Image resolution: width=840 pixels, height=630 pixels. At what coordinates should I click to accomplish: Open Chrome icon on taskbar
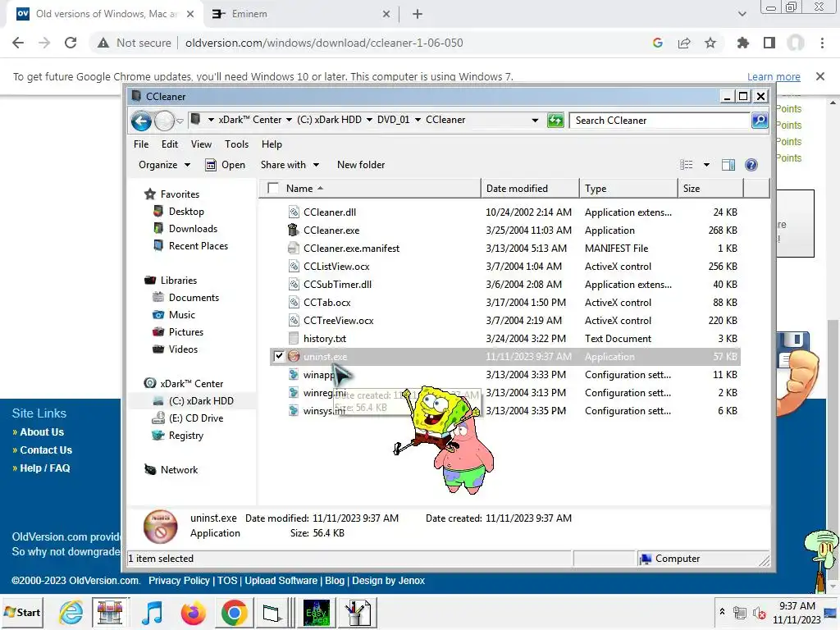point(234,612)
